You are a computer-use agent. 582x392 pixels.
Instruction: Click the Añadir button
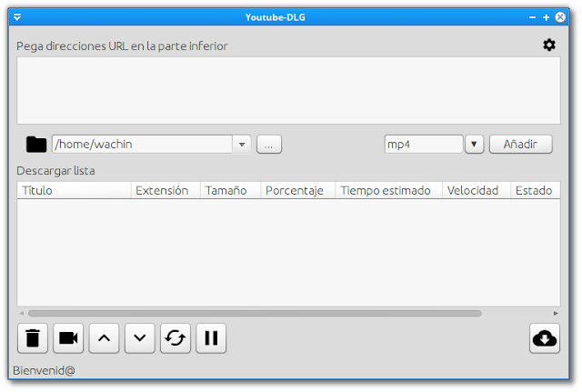[x=521, y=145]
